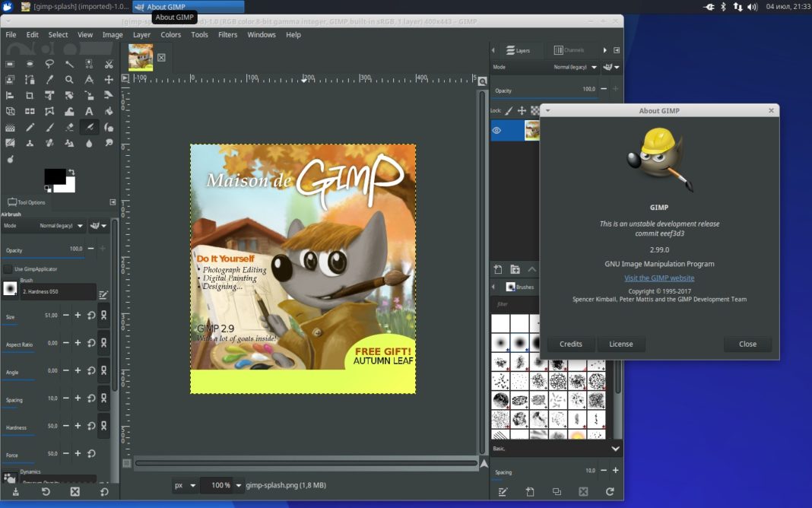Select the Text tool
This screenshot has width=812, height=508.
(89, 111)
